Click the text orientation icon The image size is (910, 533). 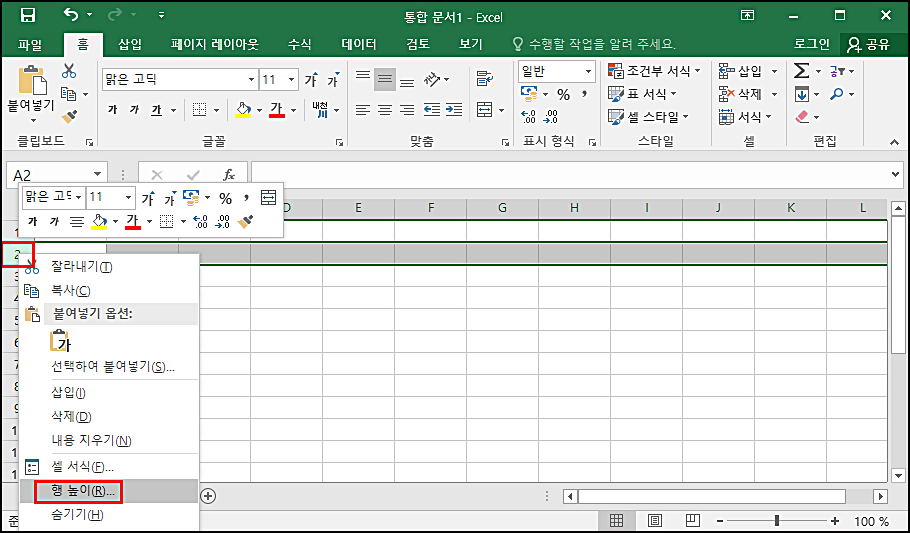(x=432, y=79)
